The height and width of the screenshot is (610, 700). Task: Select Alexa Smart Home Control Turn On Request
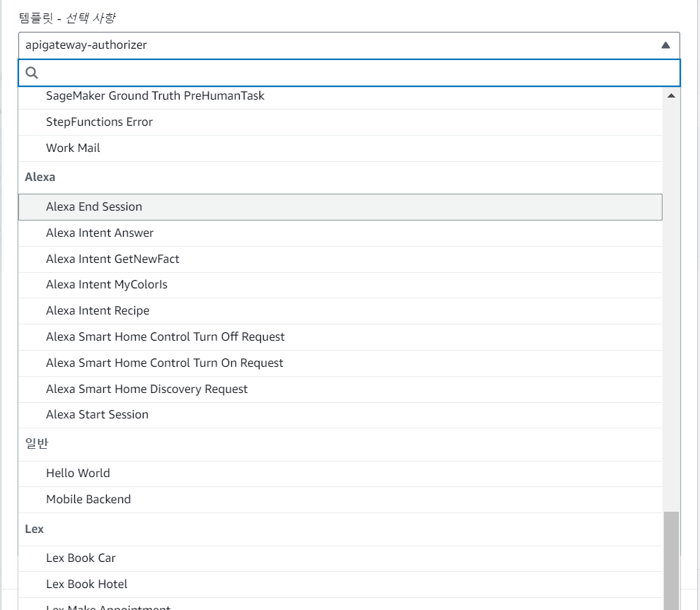[x=340, y=363]
